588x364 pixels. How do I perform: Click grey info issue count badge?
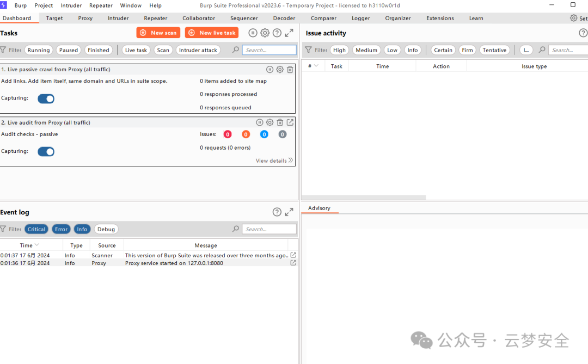click(x=283, y=134)
